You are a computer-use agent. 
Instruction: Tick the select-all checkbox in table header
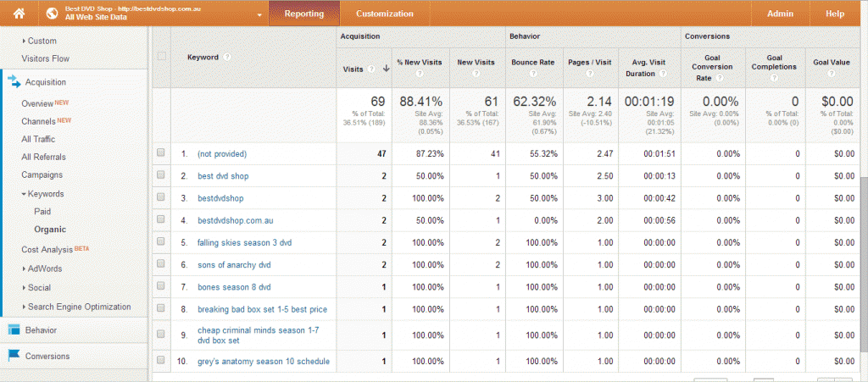coord(161,57)
